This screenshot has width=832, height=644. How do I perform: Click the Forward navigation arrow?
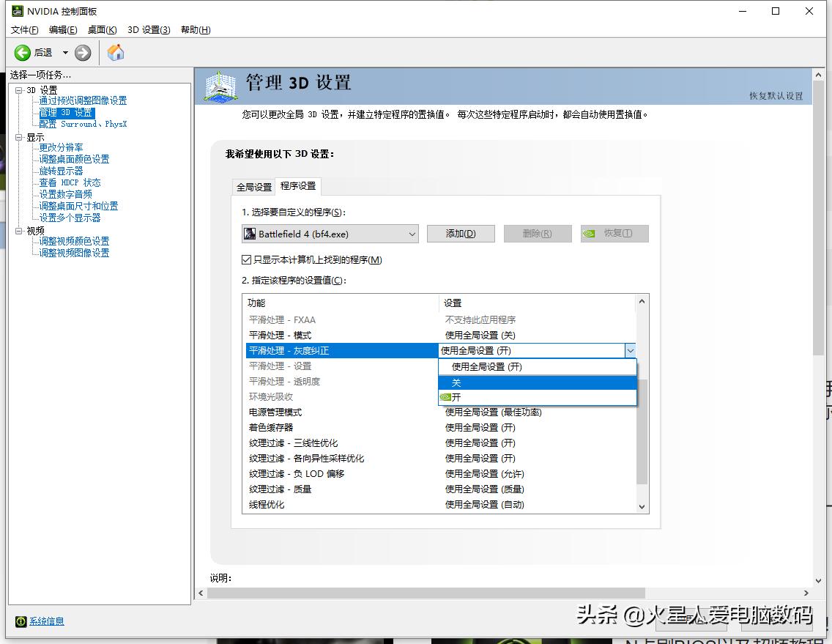point(82,53)
